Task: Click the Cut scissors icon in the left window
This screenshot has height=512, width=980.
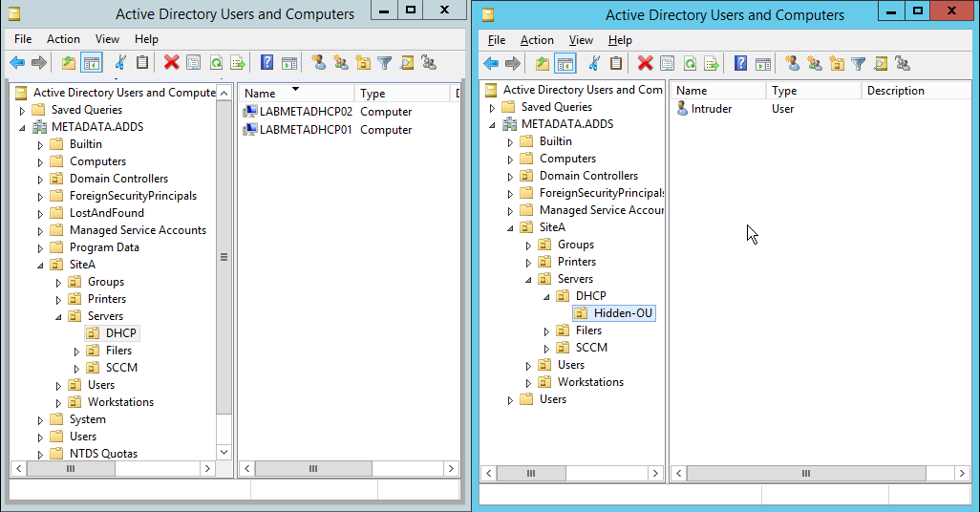Action: point(120,62)
